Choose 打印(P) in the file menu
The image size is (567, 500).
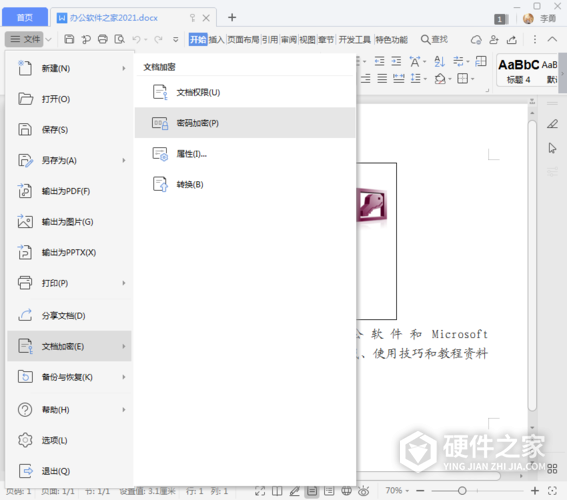click(x=69, y=283)
